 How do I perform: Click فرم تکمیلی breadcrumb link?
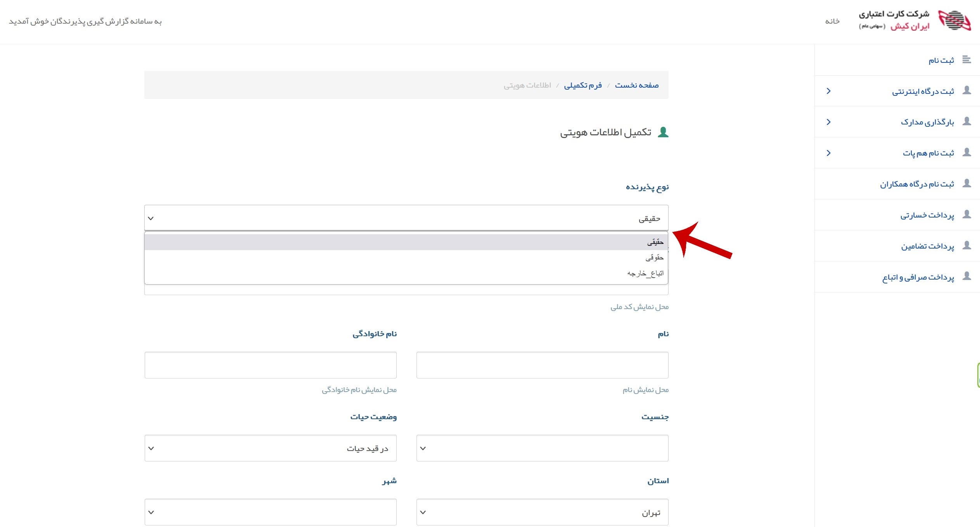583,85
